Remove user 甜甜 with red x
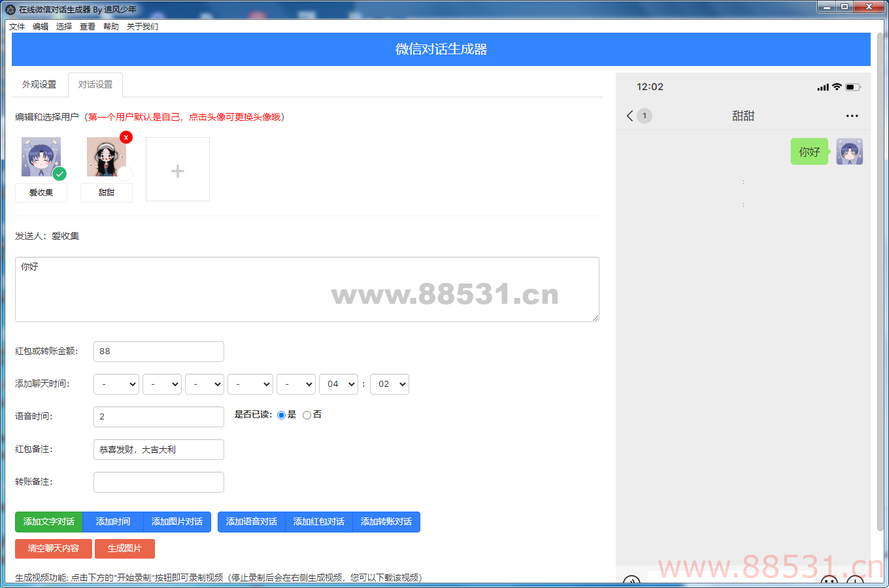Viewport: 889px width, 588px height. pyautogui.click(x=126, y=137)
